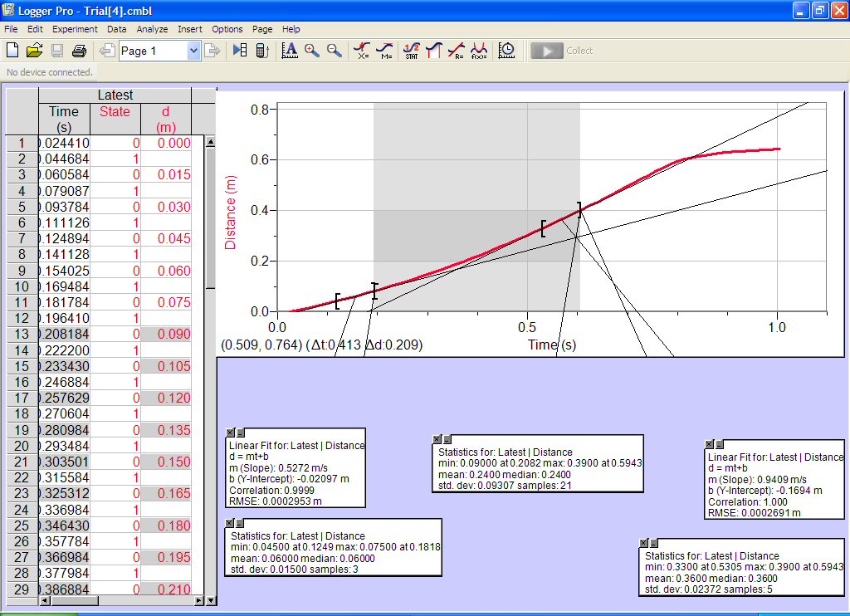Screen dimensions: 850x616
Task: Activate the Examine (X=) tool
Action: click(x=362, y=51)
